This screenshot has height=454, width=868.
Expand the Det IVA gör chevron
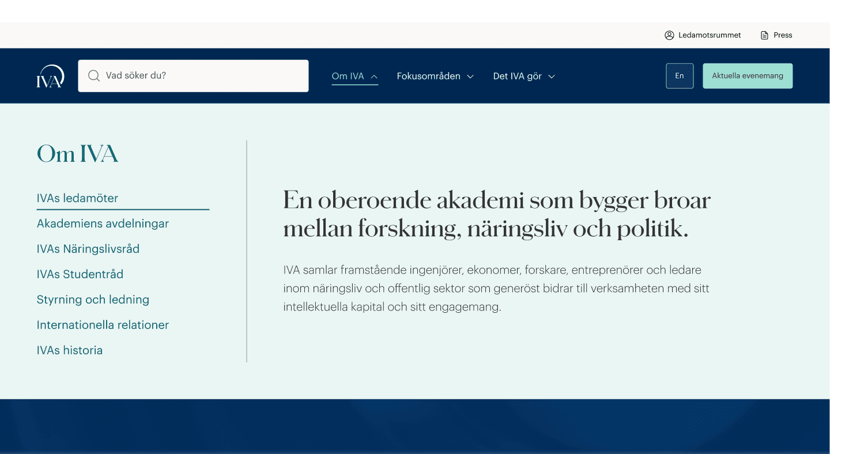[551, 77]
